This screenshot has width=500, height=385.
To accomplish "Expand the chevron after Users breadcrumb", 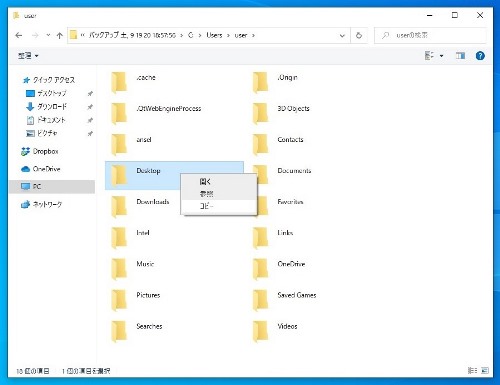I will point(228,35).
